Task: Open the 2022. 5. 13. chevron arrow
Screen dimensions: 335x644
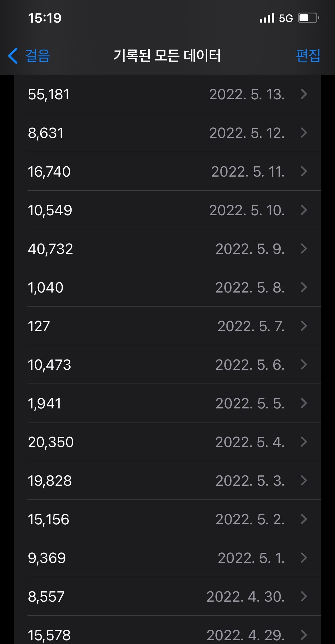Action: coord(304,94)
